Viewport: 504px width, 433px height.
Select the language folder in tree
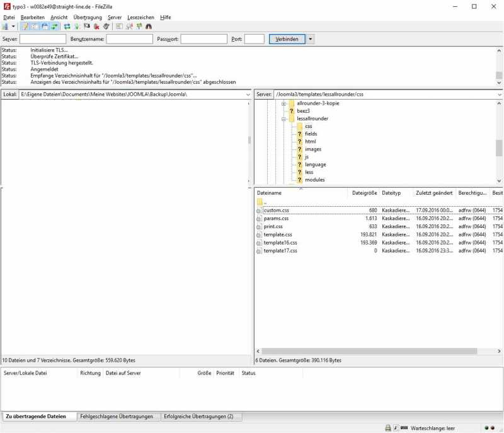pyautogui.click(x=316, y=165)
